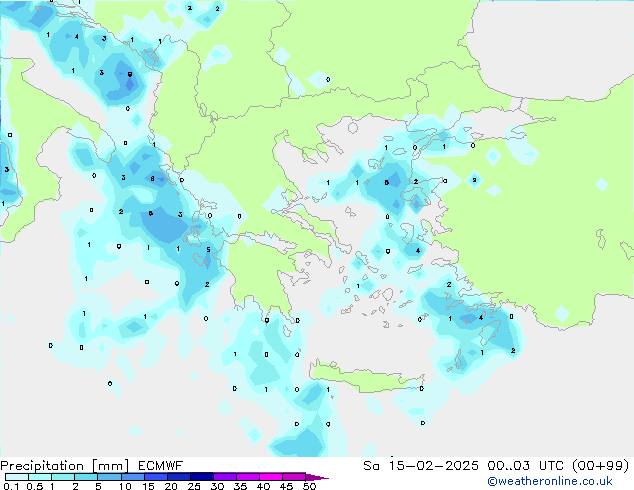634x490 pixels.
Task: Click the '40' legend scale label
Action: pos(263,486)
